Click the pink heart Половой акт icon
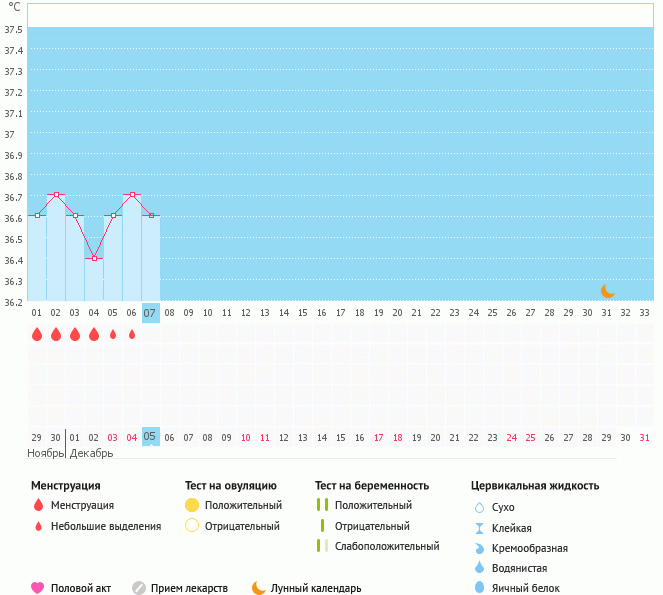Image resolution: width=663 pixels, height=595 pixels. point(38,588)
